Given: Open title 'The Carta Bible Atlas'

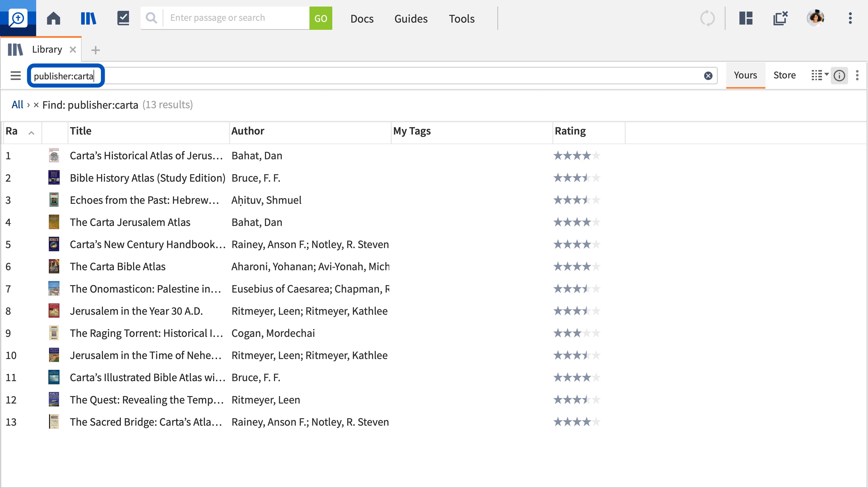Looking at the screenshot, I should [118, 267].
